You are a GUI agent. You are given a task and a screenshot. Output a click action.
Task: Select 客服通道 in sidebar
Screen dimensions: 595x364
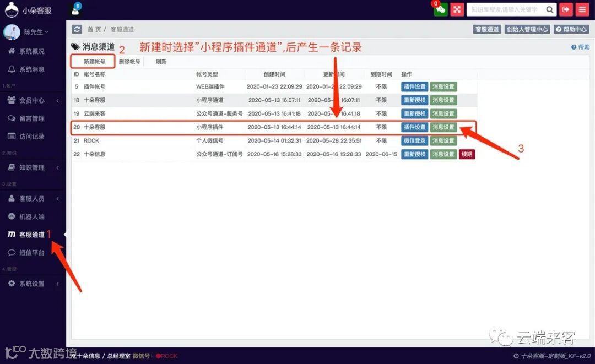[x=32, y=235]
